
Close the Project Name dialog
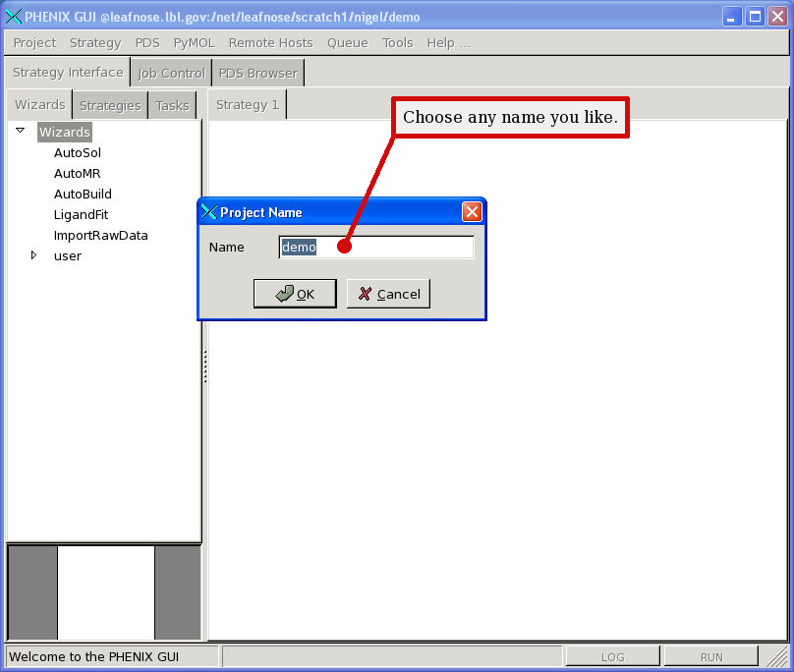[x=472, y=212]
